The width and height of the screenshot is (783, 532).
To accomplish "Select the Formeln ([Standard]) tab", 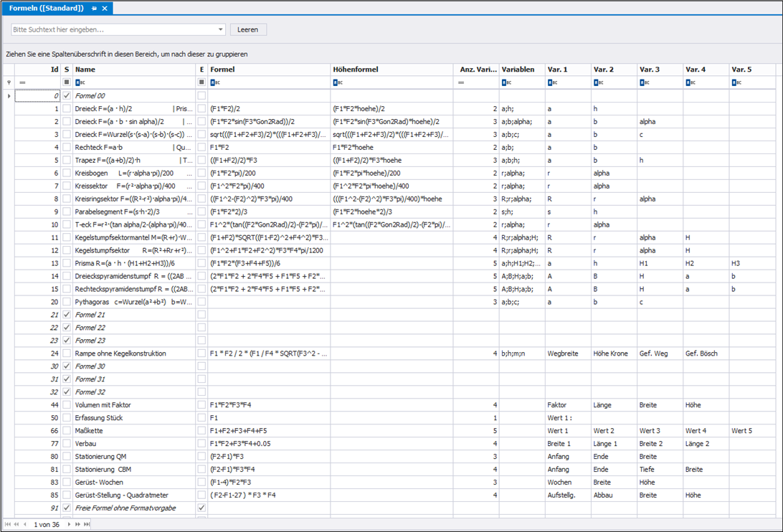I will pos(46,8).
